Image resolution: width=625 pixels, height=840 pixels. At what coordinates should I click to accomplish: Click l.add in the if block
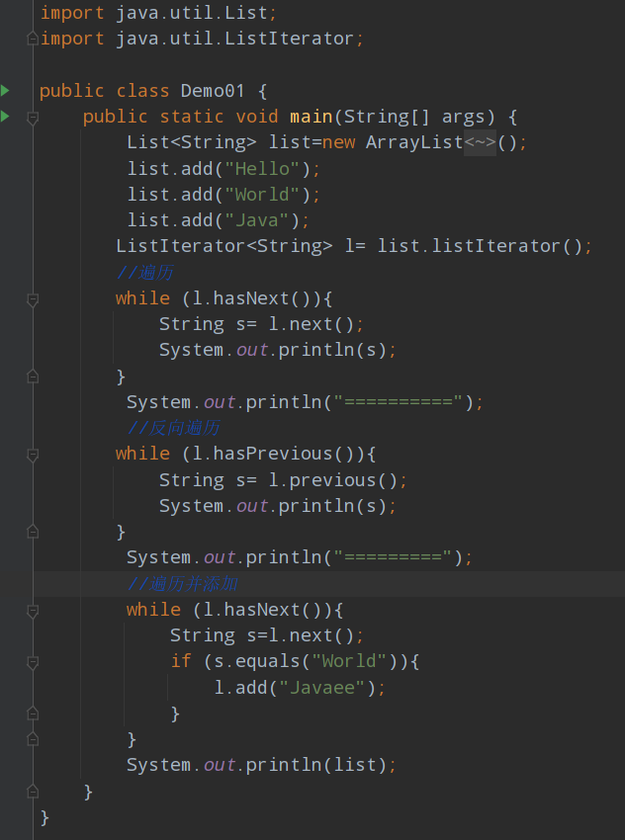coord(240,688)
